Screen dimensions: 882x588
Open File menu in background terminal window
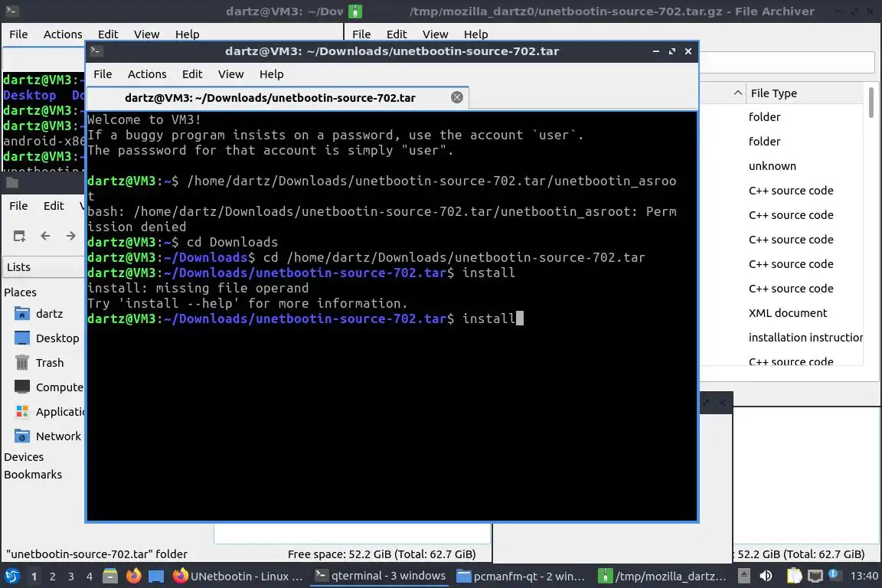pos(18,34)
